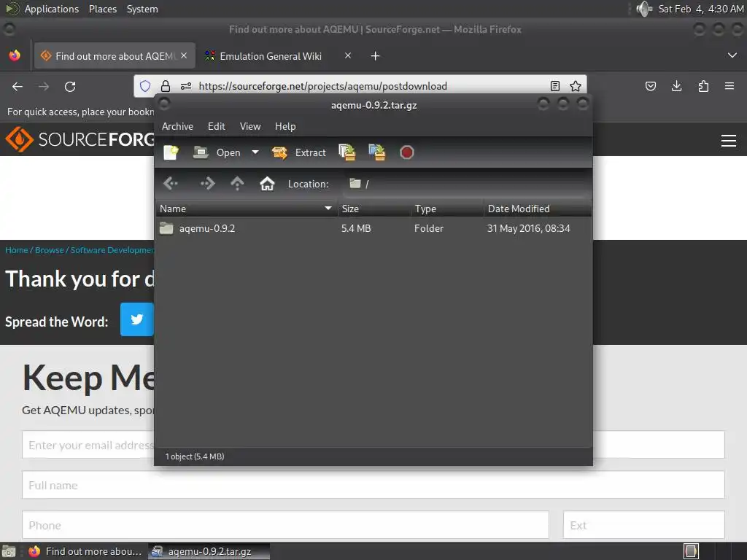Click Firefox back arrow button
The image size is (747, 560).
click(18, 86)
